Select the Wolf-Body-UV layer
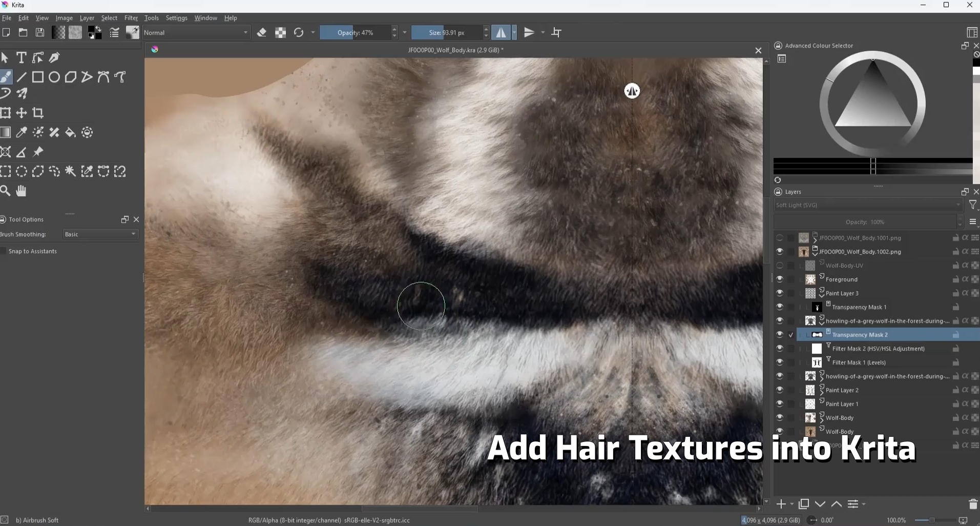 pos(844,266)
